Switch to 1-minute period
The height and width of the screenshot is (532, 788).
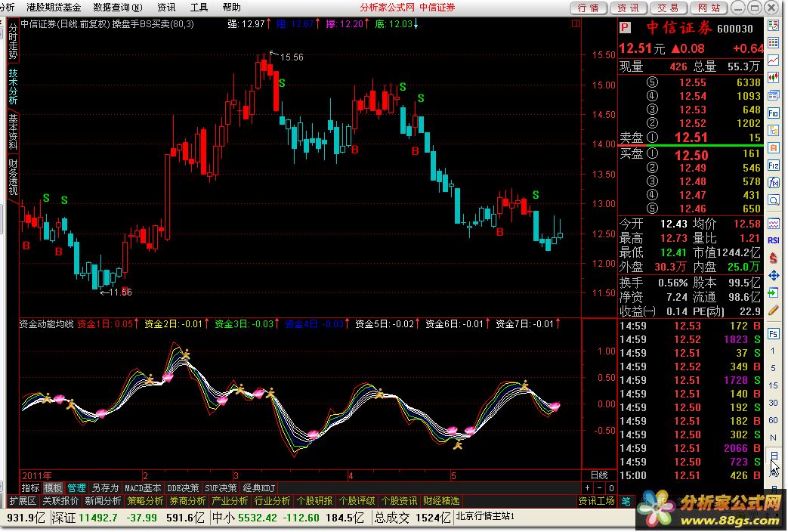click(x=773, y=351)
